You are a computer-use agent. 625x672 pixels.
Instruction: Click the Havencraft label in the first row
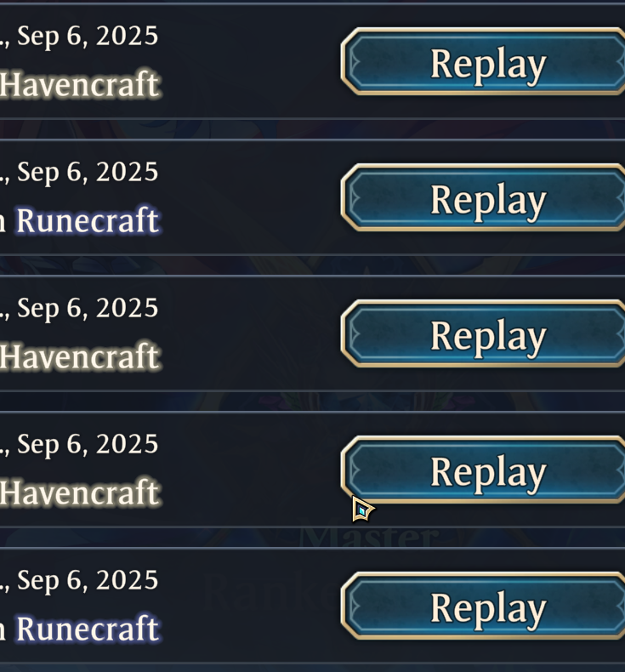pos(80,84)
